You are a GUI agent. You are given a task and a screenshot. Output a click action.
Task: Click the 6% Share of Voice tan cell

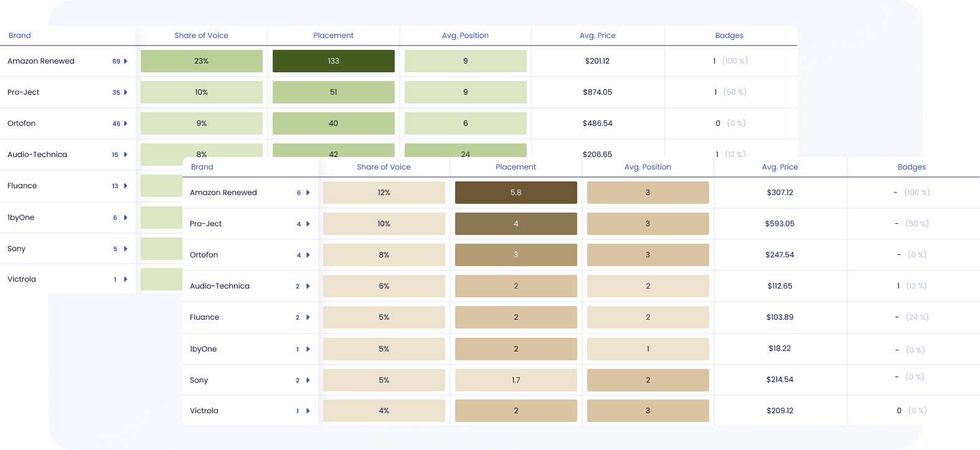pyautogui.click(x=384, y=286)
